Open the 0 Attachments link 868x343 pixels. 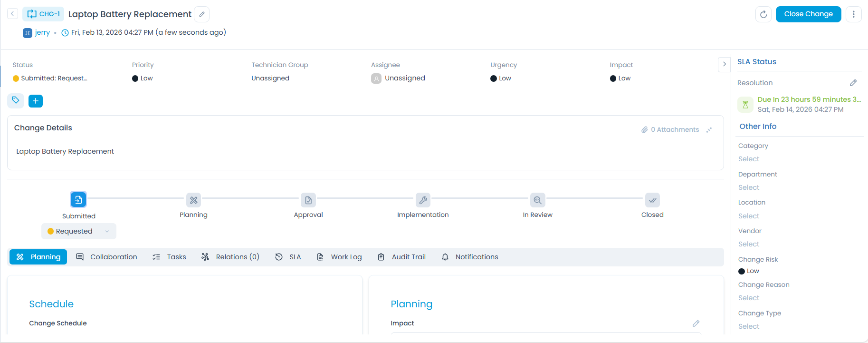coord(670,129)
